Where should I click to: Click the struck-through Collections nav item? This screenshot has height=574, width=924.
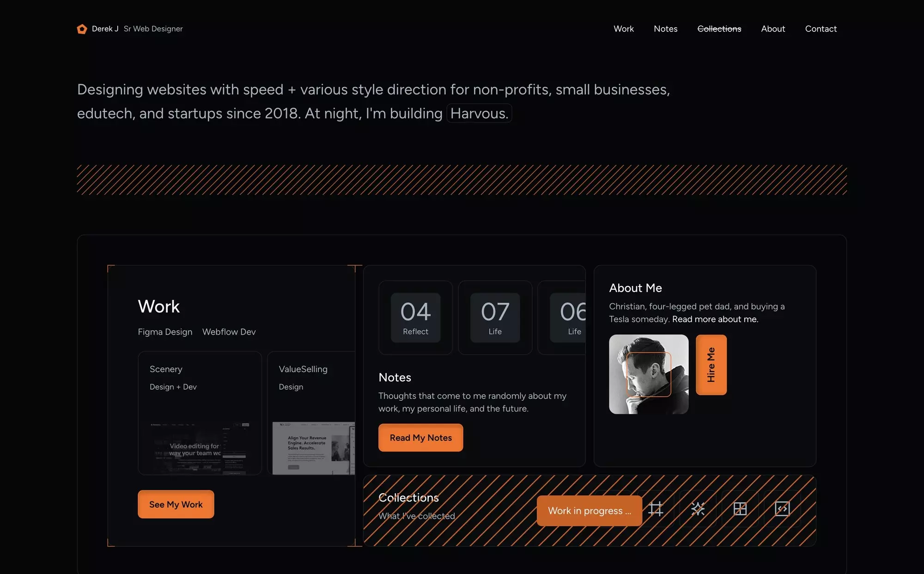(x=719, y=29)
